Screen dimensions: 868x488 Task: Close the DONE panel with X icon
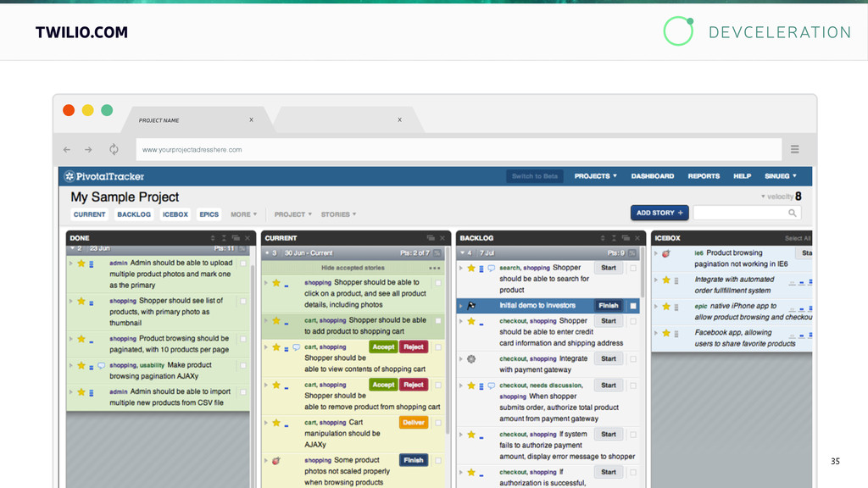248,238
